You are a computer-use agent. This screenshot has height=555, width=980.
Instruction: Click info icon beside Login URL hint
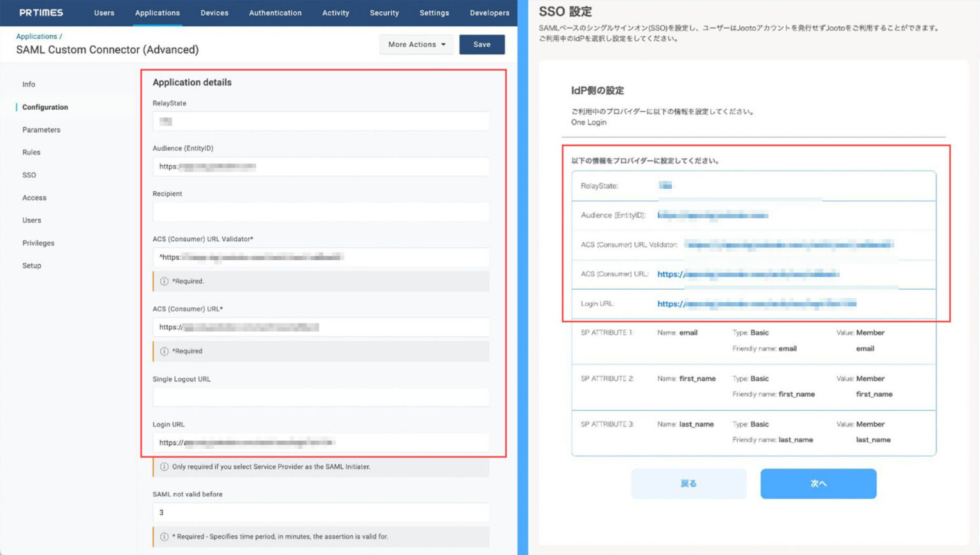[164, 467]
